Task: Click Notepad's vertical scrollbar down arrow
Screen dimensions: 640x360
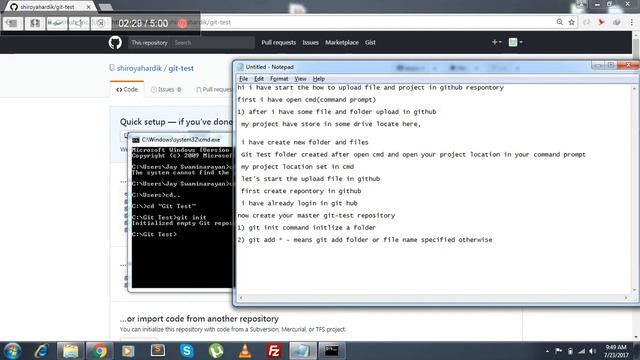Action: 634,290
